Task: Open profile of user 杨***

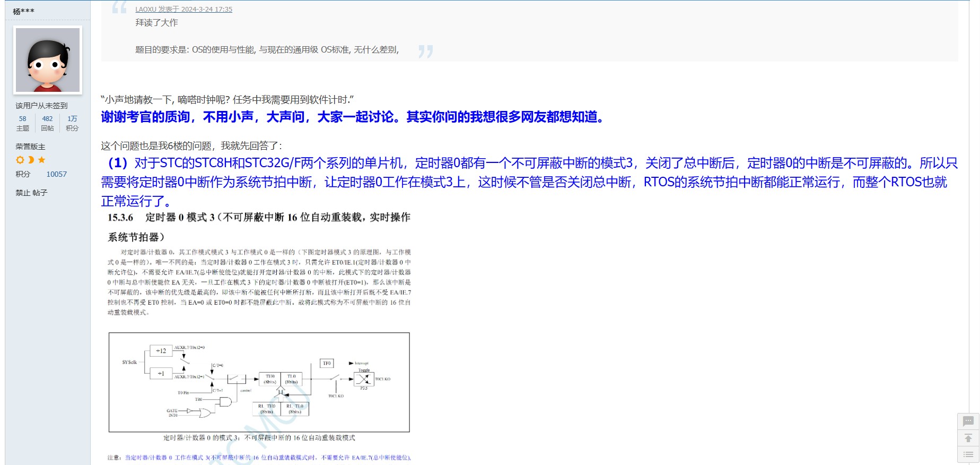Action: (x=23, y=11)
